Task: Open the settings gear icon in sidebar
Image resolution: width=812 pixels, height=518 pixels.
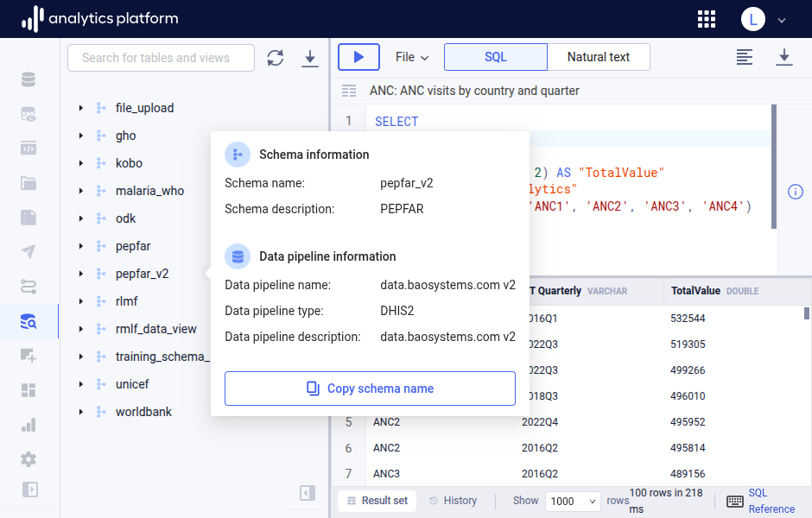Action: tap(29, 459)
